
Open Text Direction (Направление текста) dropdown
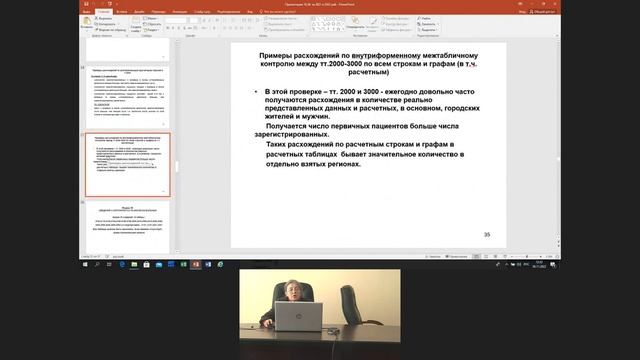(x=282, y=18)
